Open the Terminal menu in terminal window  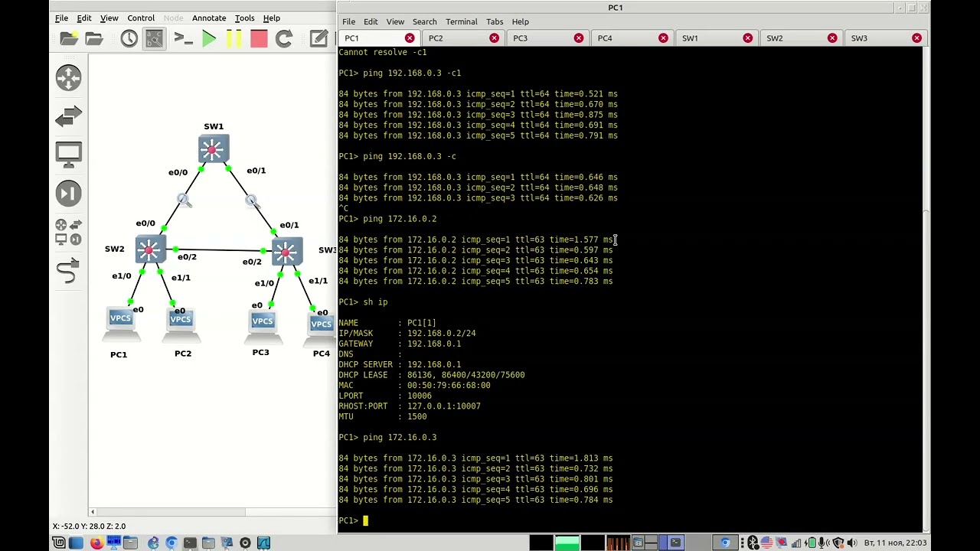pos(462,21)
